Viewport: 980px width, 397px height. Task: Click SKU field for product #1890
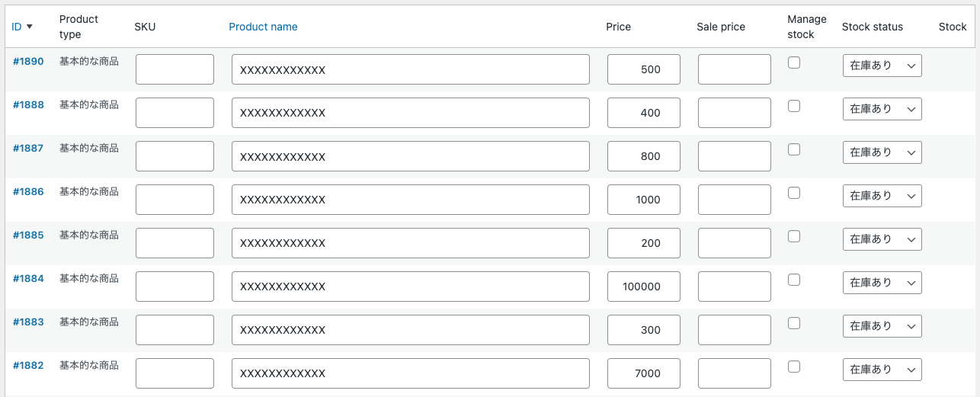pyautogui.click(x=175, y=69)
